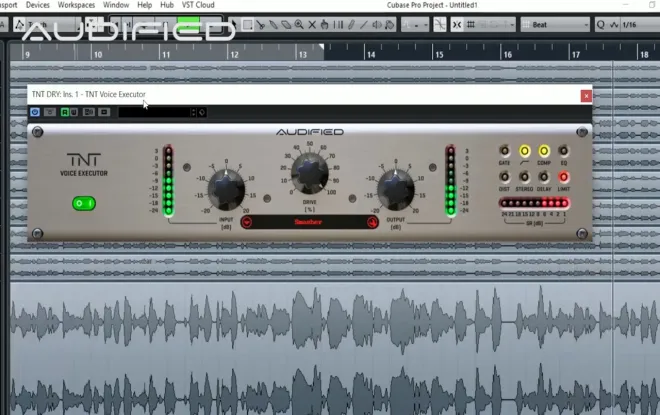
Task: Click the INPUT gain knob
Action: click(226, 189)
